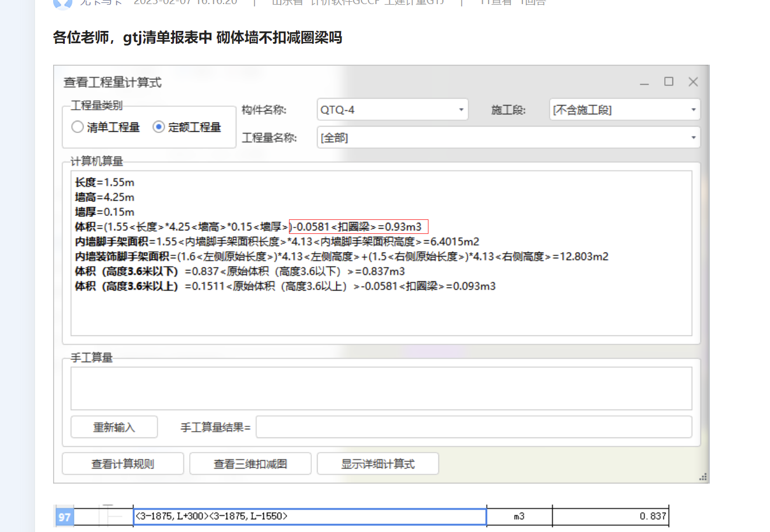This screenshot has width=770, height=532.
Task: Click the 手工算量结果 input field
Action: (474, 427)
